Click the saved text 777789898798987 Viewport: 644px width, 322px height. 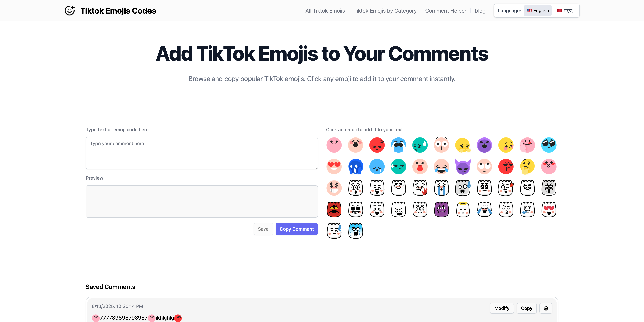[x=124, y=318]
